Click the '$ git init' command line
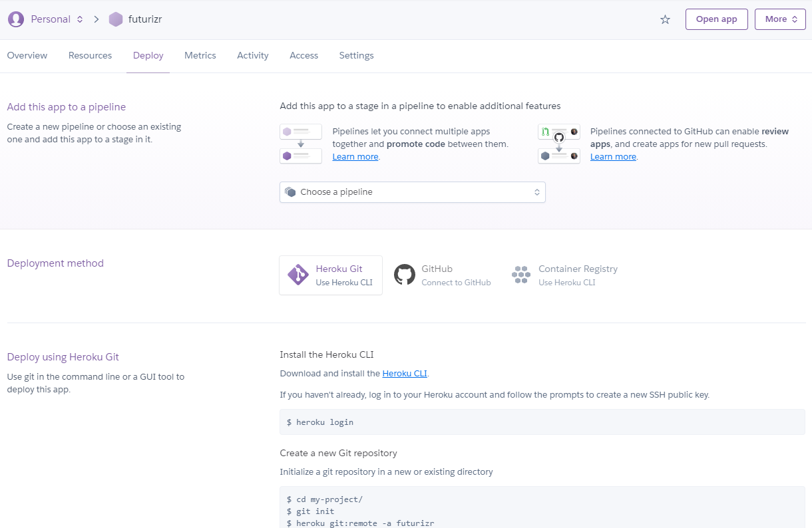812x528 pixels. click(310, 512)
